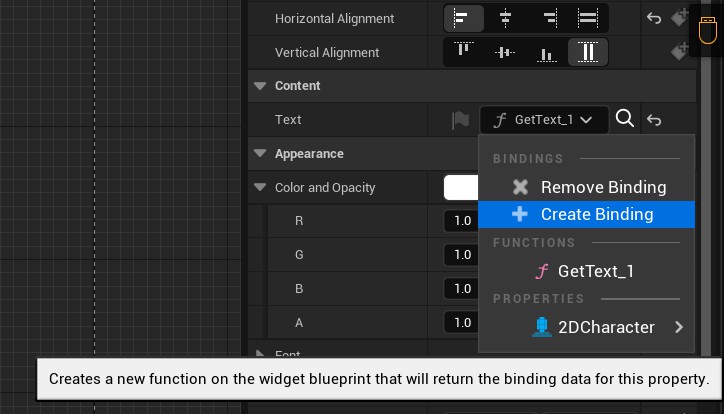
Task: Reset Horizontal Alignment to default arrow
Action: [654, 18]
